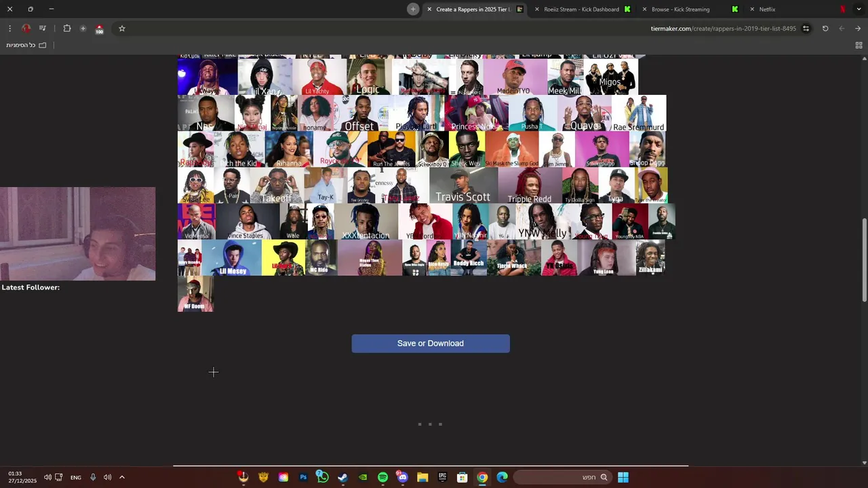Image resolution: width=868 pixels, height=488 pixels.
Task: Select the Quavo thumbnail
Action: click(585, 113)
